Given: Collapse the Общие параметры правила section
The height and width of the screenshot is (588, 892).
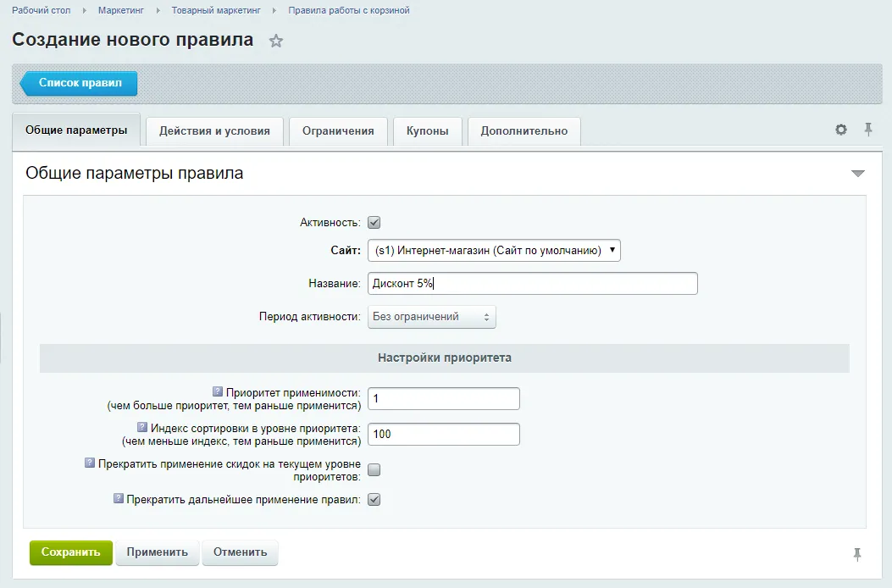Looking at the screenshot, I should [x=858, y=172].
